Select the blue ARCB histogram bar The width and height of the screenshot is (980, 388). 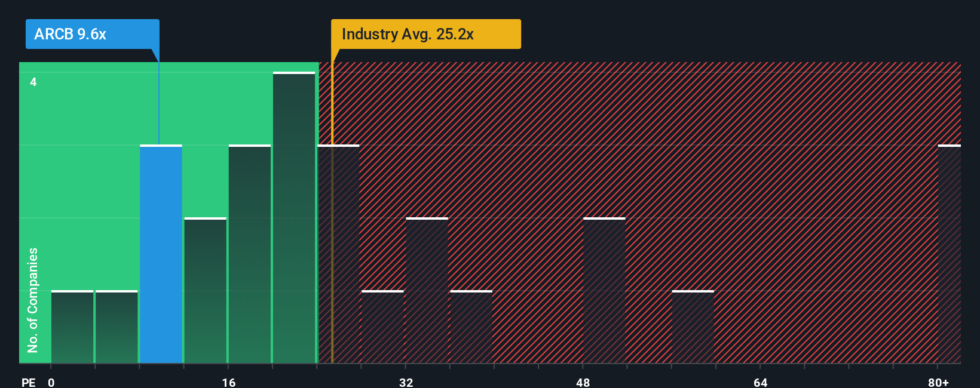coord(161,254)
